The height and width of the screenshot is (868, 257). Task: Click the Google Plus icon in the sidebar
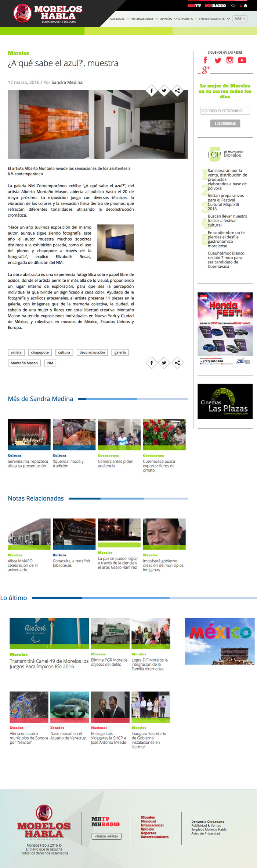(x=206, y=70)
